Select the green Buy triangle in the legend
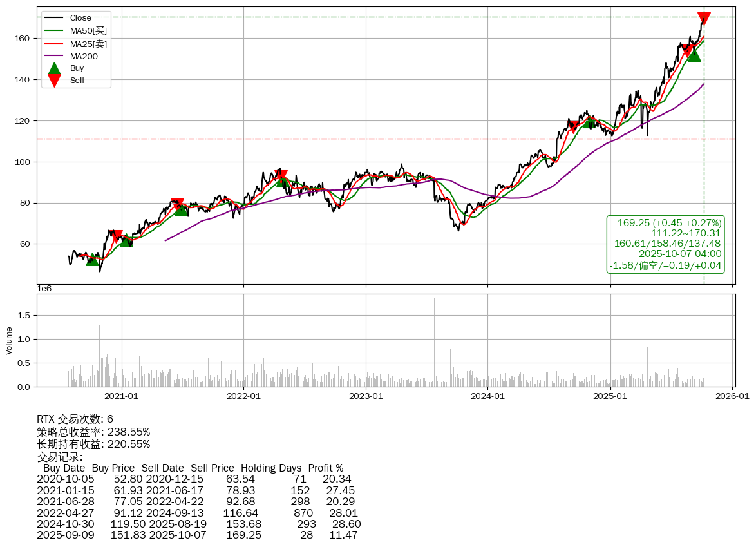Viewport: 756px width, 547px height. pyautogui.click(x=55, y=68)
